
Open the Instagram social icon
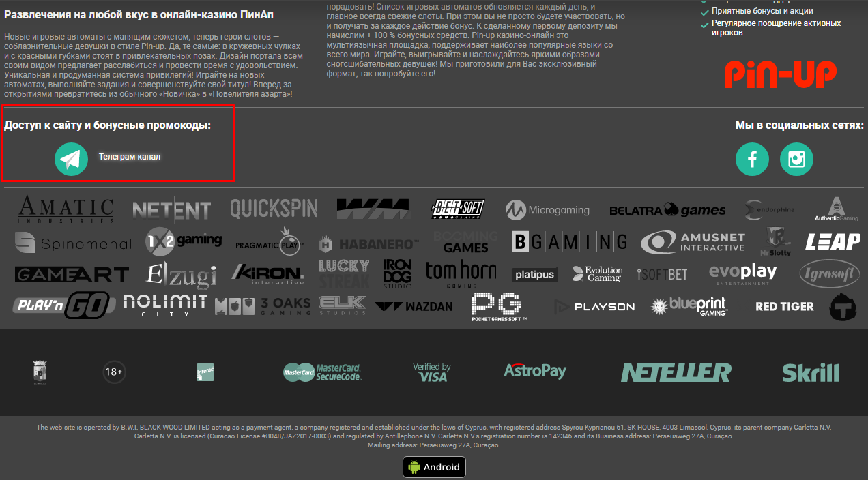tap(796, 159)
